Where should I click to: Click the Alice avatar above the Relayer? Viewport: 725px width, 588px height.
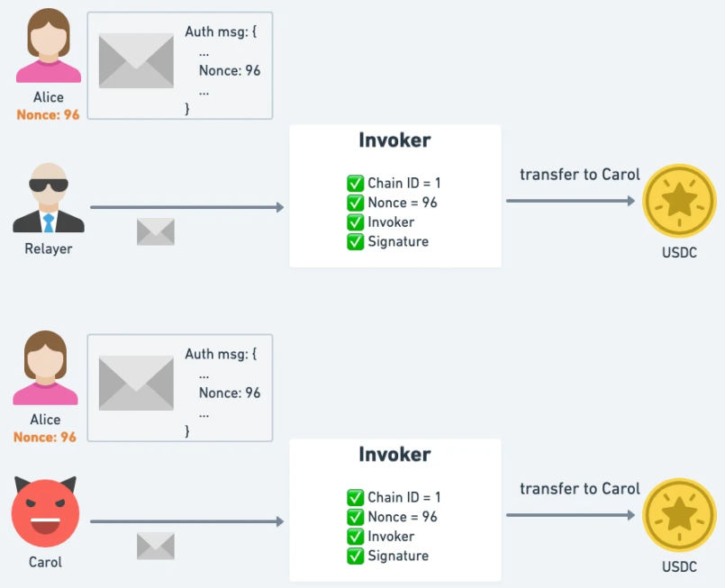[49, 49]
